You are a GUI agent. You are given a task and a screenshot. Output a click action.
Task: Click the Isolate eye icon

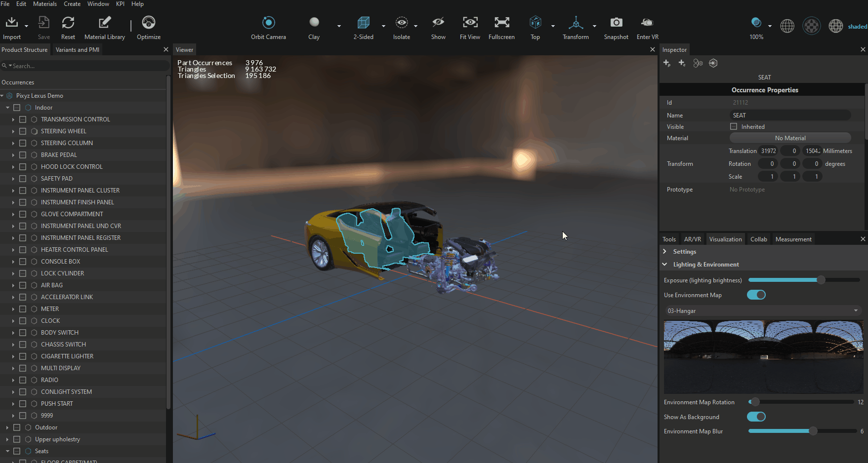(402, 23)
